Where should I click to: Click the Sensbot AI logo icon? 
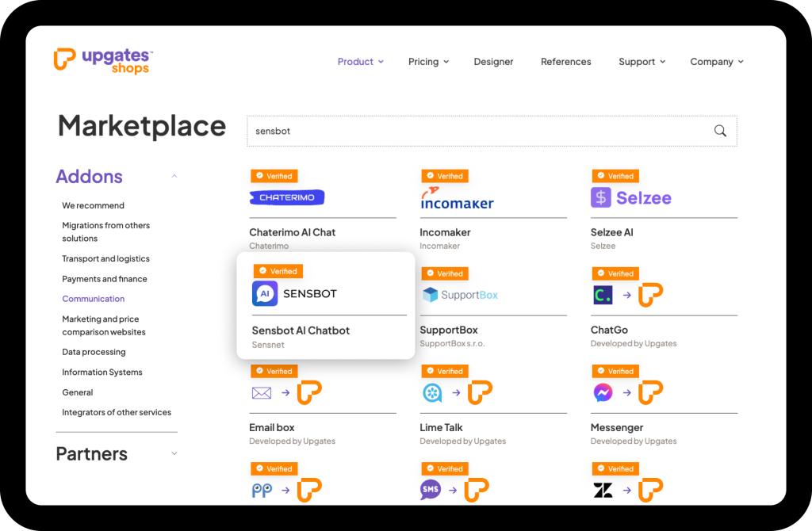point(265,293)
